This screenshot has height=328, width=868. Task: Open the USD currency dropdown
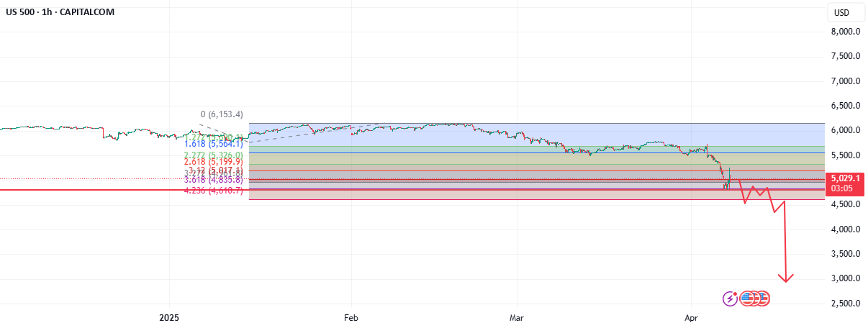pyautogui.click(x=841, y=12)
